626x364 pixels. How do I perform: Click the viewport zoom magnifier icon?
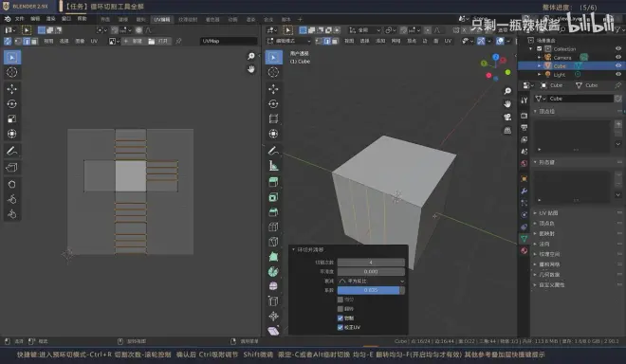coord(507,91)
